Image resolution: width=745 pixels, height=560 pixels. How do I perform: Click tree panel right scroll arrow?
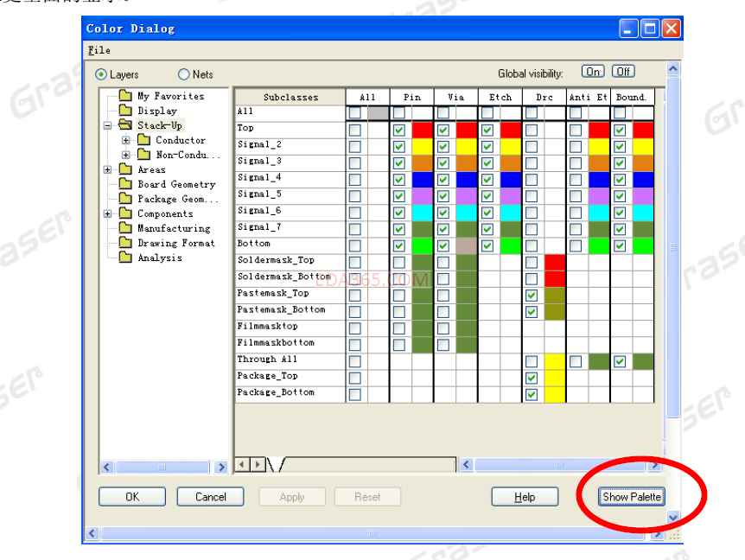point(221,468)
